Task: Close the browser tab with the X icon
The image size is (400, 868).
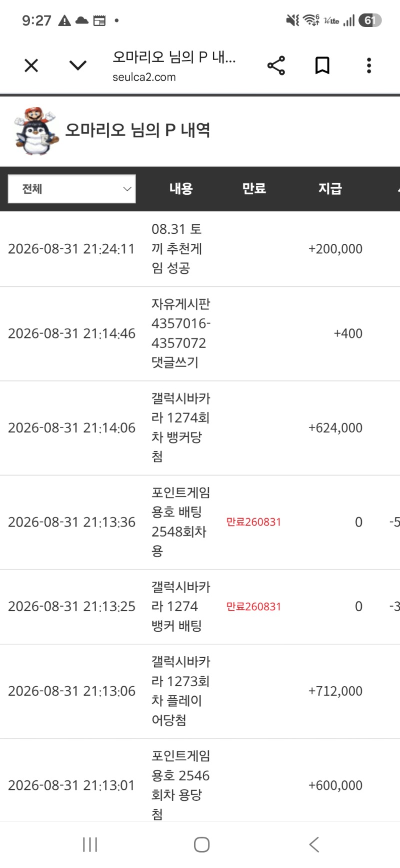Action: 31,65
